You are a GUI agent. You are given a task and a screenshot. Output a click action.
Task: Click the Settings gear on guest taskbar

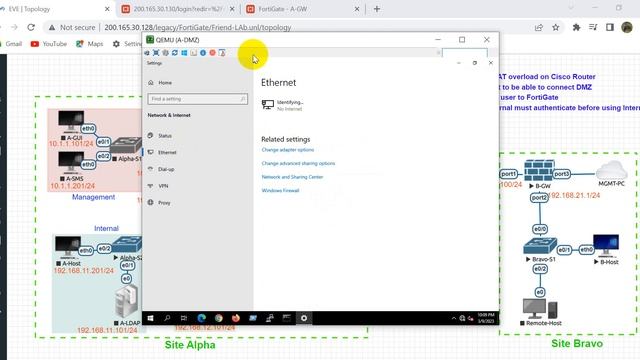click(304, 318)
